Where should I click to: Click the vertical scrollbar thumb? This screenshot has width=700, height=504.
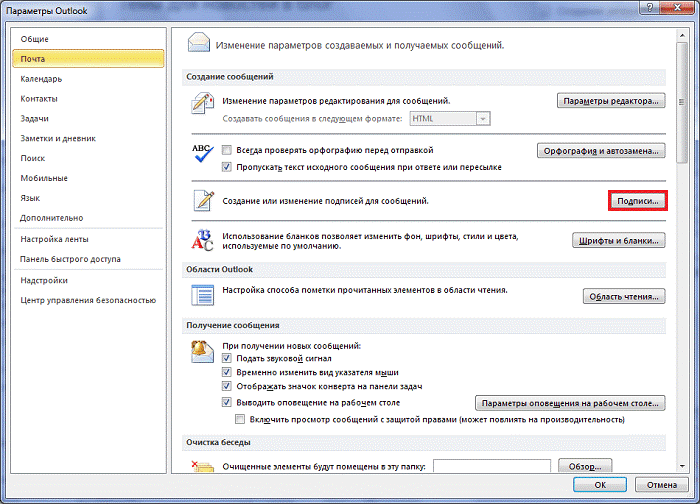(682, 103)
